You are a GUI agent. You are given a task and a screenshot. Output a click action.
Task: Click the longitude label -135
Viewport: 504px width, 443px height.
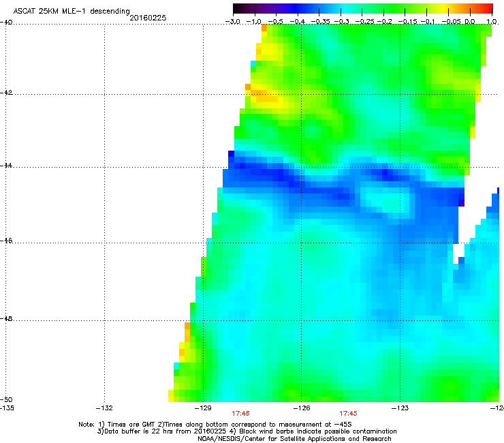coord(7,408)
